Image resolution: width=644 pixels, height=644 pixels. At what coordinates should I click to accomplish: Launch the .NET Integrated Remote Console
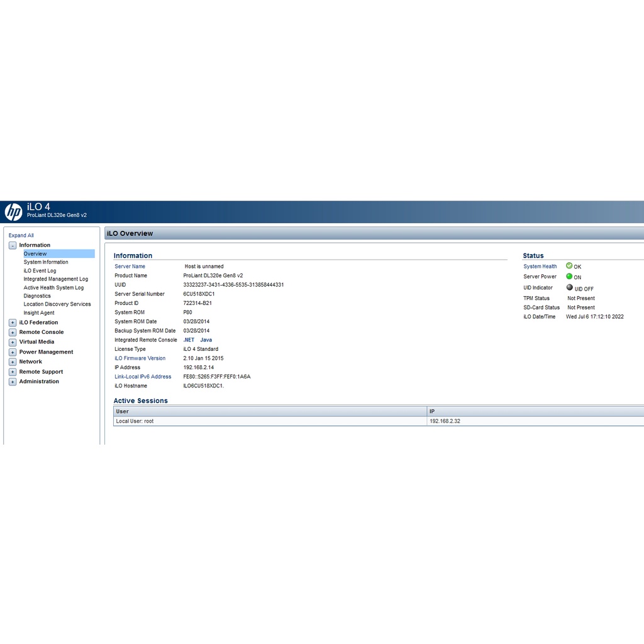pos(189,340)
